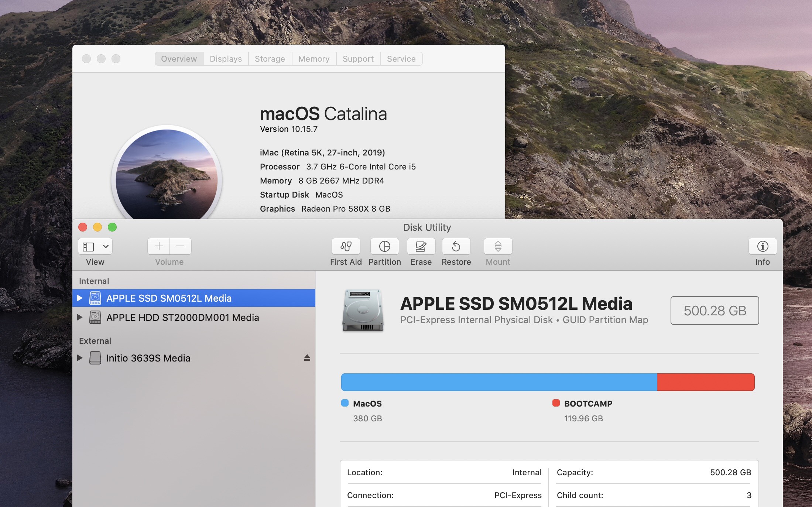Image resolution: width=812 pixels, height=507 pixels.
Task: Open Info for APPLE SSD SM0512L Media
Action: (763, 246)
